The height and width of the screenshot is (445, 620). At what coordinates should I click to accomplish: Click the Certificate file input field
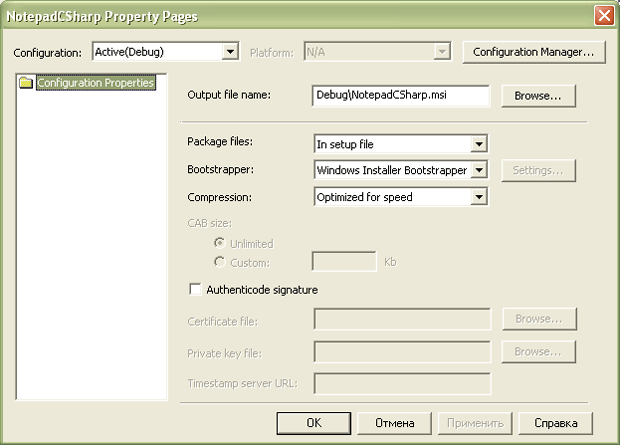[x=402, y=319]
